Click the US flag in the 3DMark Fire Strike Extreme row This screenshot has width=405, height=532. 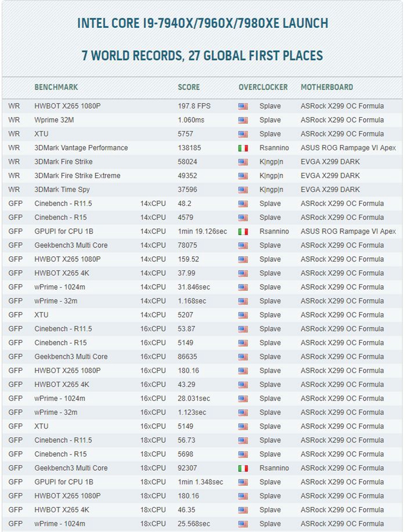coord(243,176)
